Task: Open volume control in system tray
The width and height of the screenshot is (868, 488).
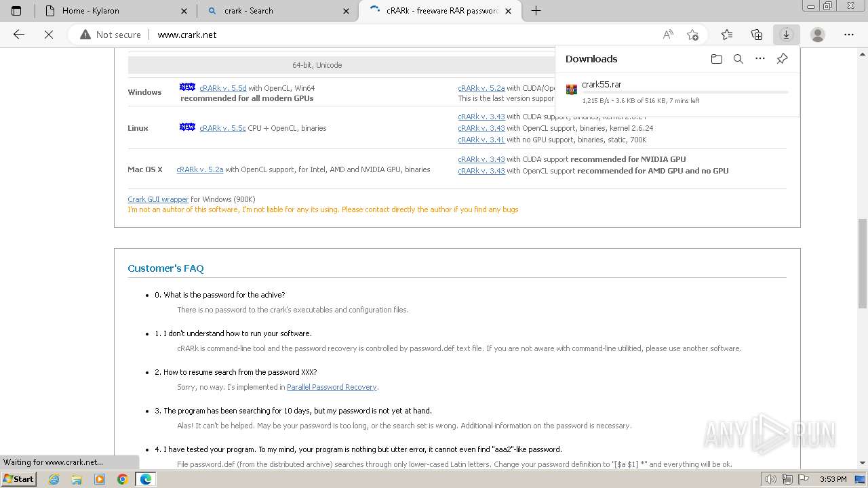Action: pos(771,479)
